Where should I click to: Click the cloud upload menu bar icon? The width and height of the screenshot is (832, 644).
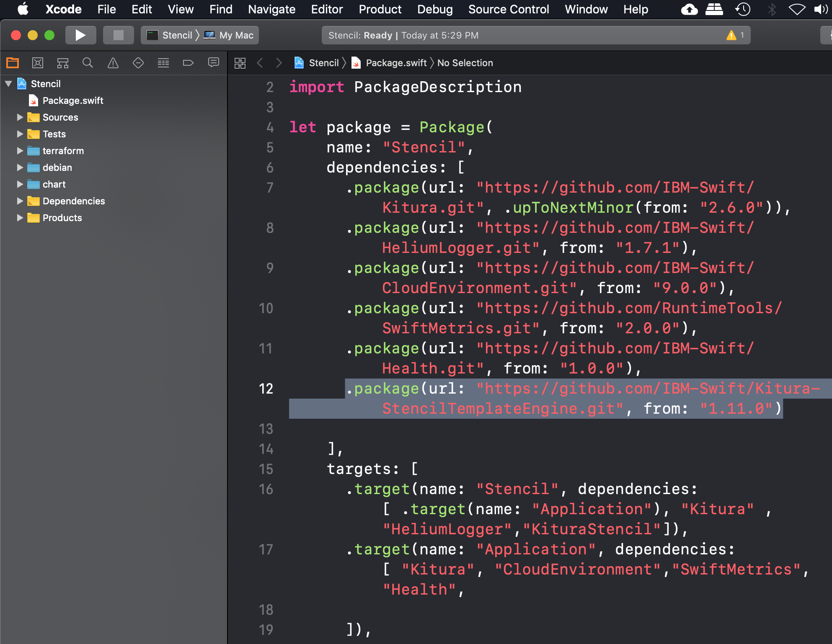(x=689, y=9)
